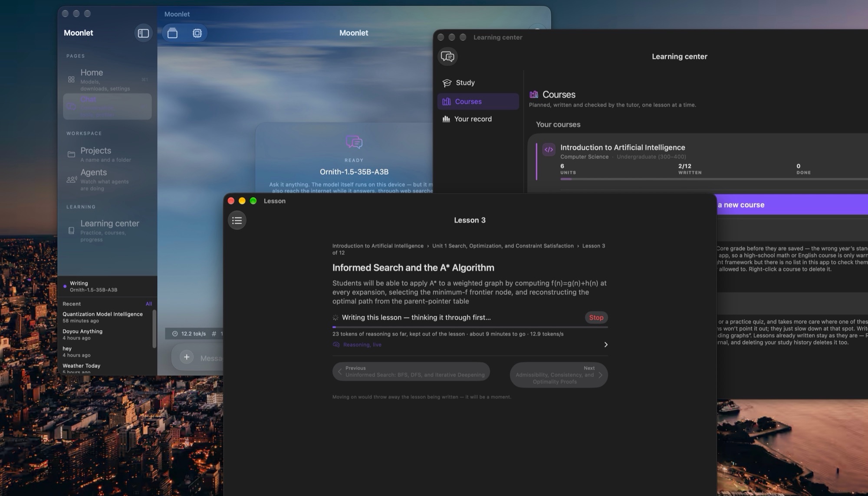
Task: Click the Agents people icon in Moonlet sidebar
Action: tap(72, 179)
